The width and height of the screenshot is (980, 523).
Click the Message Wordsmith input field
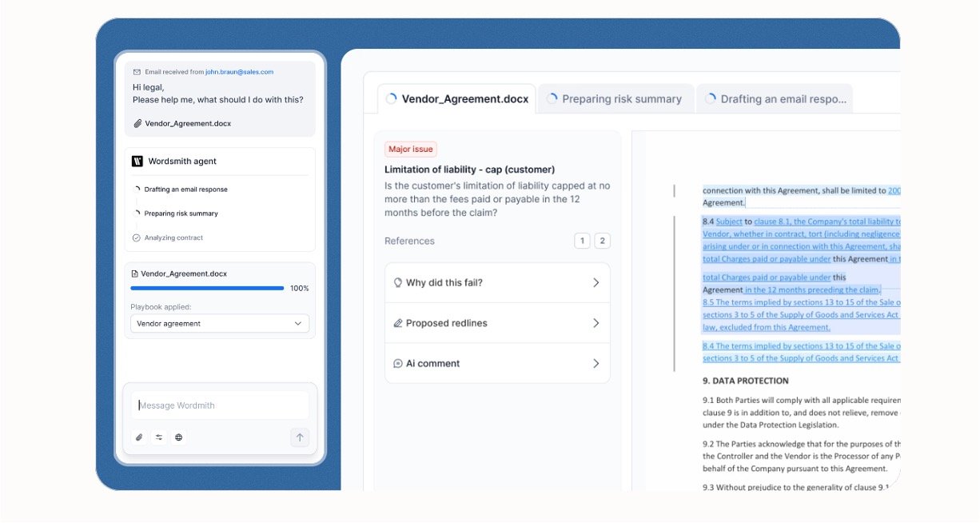click(x=220, y=405)
